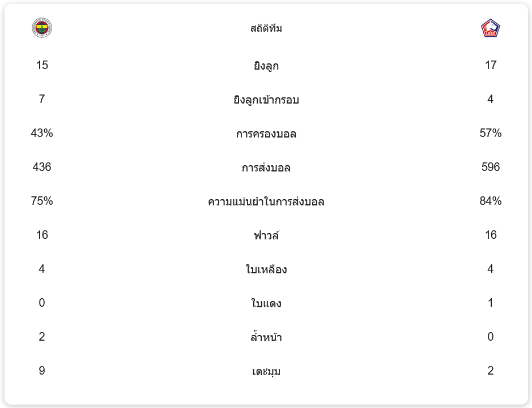Click the ยิงลูกเข้ากรอบ stat label
Screen dimensions: 532x408
[x=266, y=100]
